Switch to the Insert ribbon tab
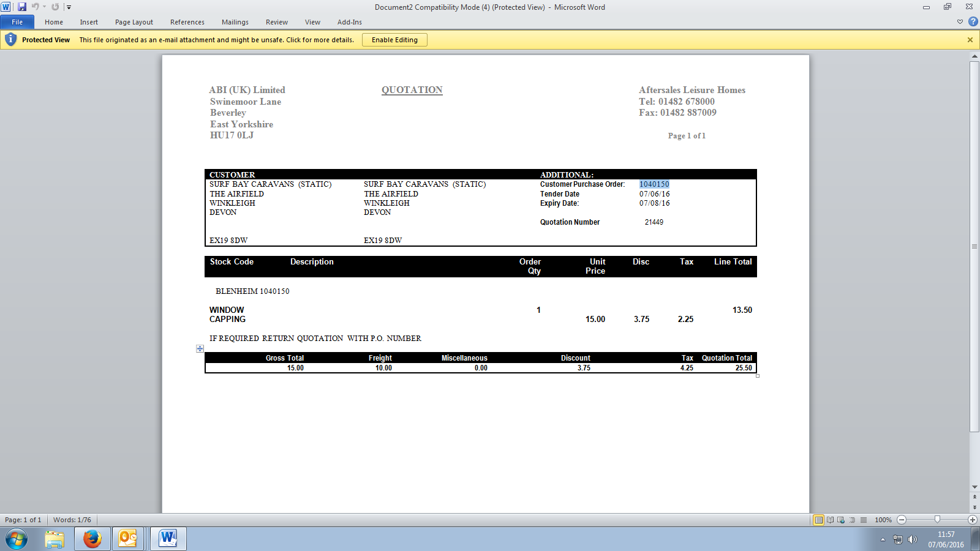 [x=89, y=22]
